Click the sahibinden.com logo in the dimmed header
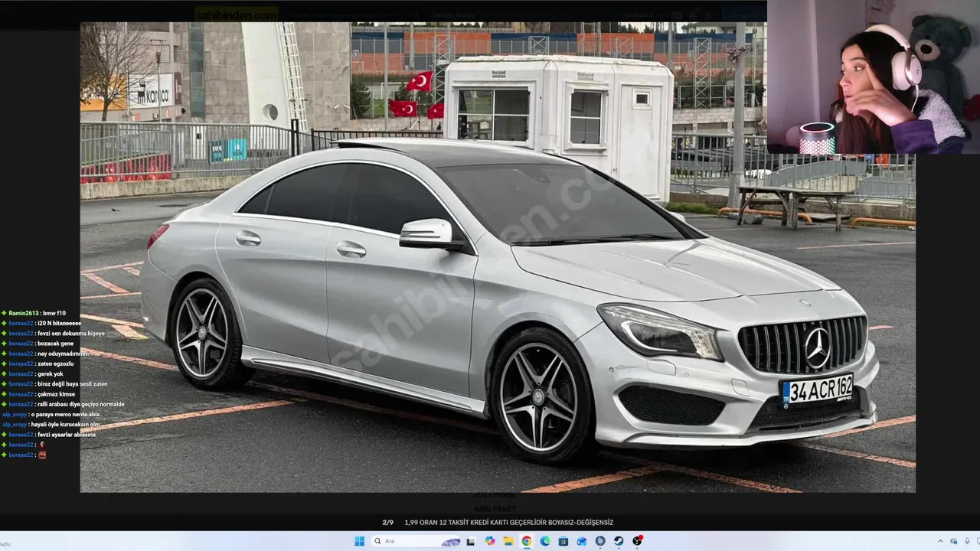This screenshot has width=980, height=551. (x=236, y=15)
